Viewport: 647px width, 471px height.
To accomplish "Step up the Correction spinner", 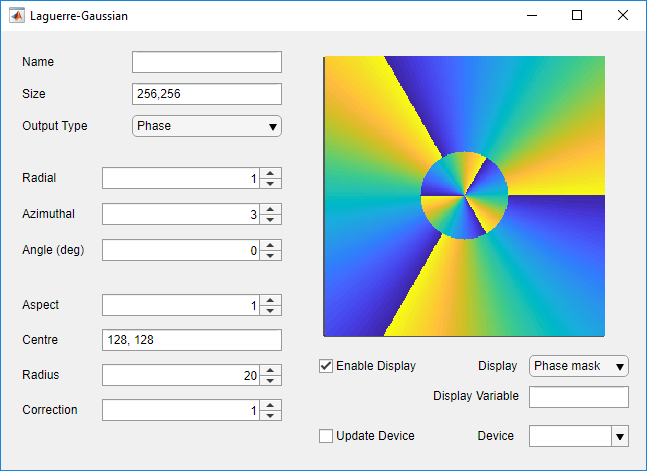I will coord(271,405).
